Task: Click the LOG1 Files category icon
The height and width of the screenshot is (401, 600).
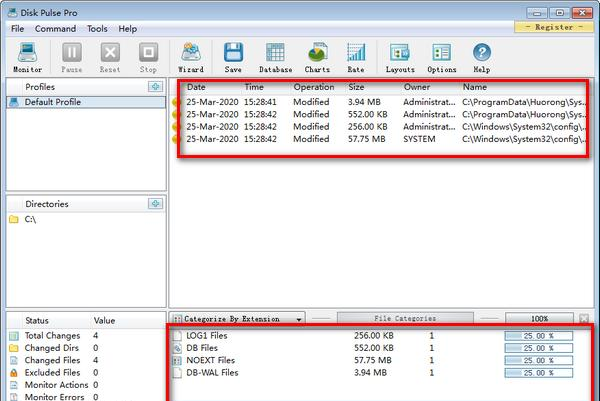Action: 177,336
